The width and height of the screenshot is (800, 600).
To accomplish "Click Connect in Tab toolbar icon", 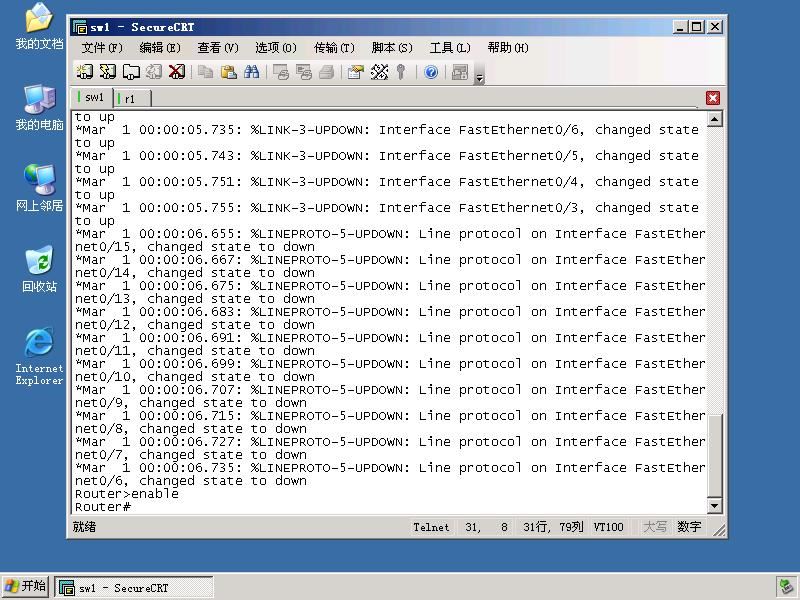I will pyautogui.click(x=131, y=72).
